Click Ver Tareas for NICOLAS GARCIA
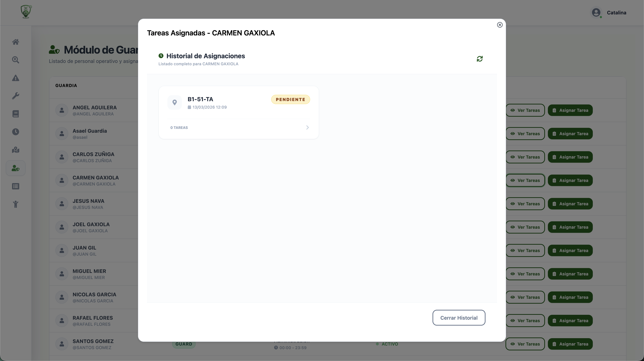The height and width of the screenshot is (361, 644). click(525, 297)
